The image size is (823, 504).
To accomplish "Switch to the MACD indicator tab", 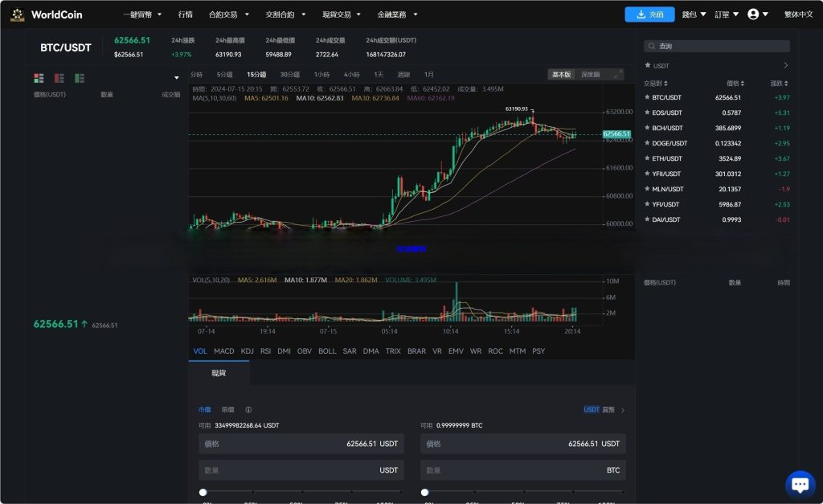I will [x=225, y=351].
